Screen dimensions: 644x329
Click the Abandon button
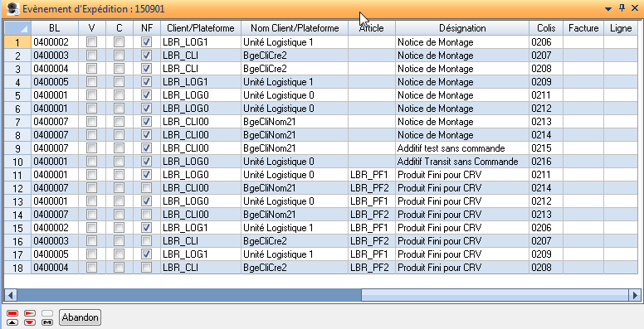pos(80,317)
